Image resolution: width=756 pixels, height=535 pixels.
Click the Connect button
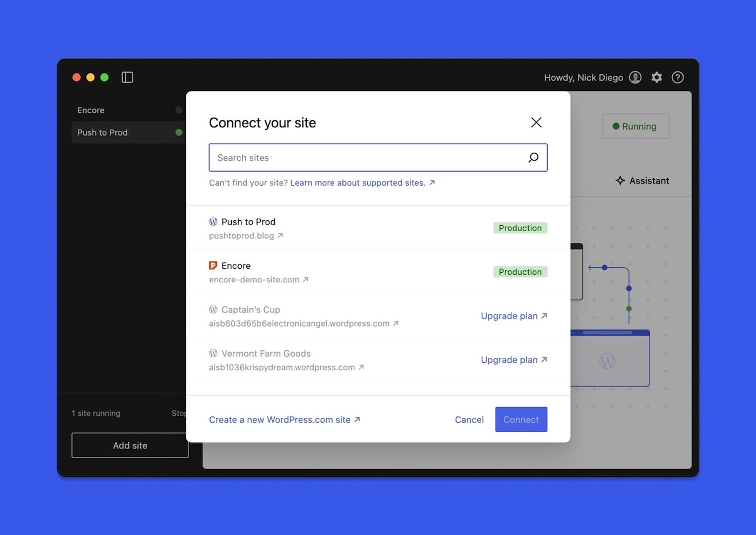click(x=521, y=419)
